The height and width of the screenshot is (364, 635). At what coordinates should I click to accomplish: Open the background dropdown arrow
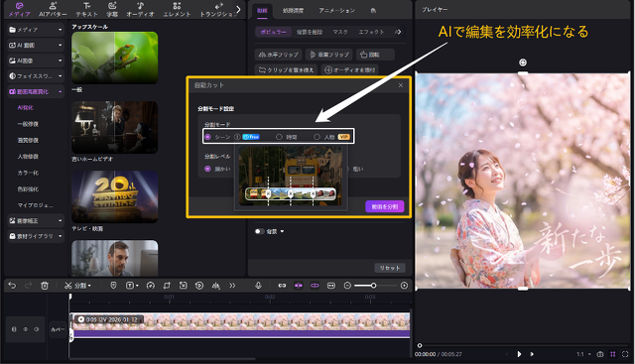282,232
